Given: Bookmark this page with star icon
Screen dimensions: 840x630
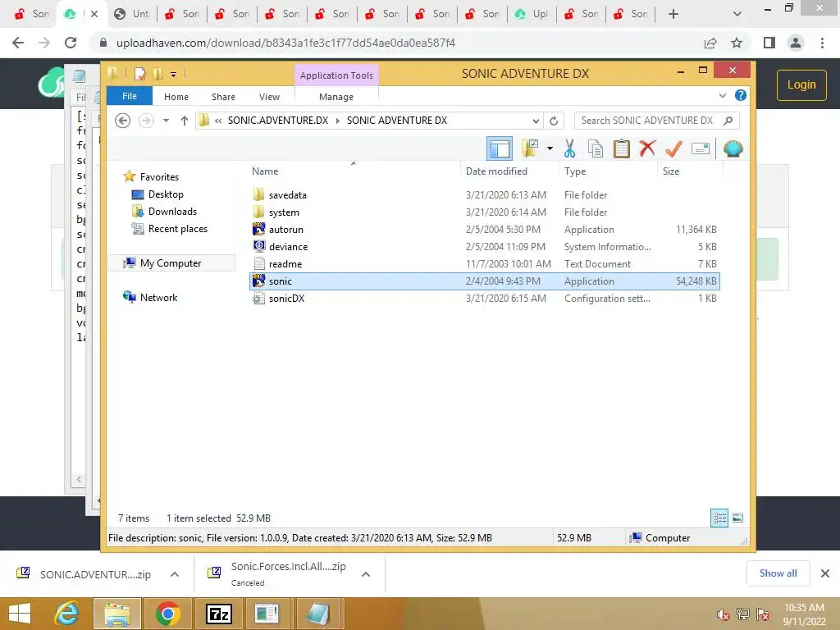Looking at the screenshot, I should [737, 43].
